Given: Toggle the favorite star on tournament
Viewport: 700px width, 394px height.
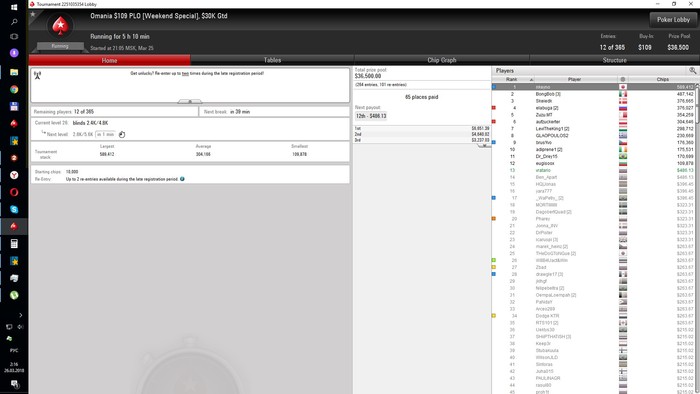Looking at the screenshot, I should [33, 14].
